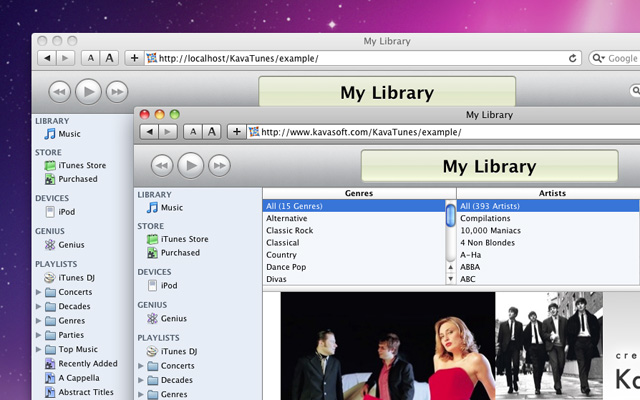Click small A text button in rear window
The width and height of the screenshot is (640, 400).
(91, 58)
